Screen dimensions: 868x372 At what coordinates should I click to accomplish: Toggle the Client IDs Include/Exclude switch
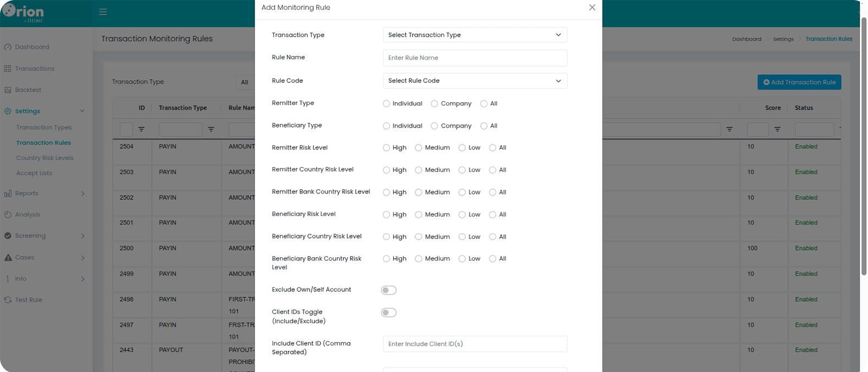tap(389, 313)
